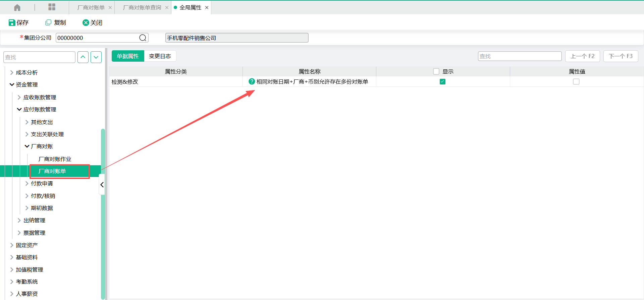Image resolution: width=644 pixels, height=300 pixels.
Task: Uncheck the 显示 checkbox in first row
Action: (x=442, y=81)
